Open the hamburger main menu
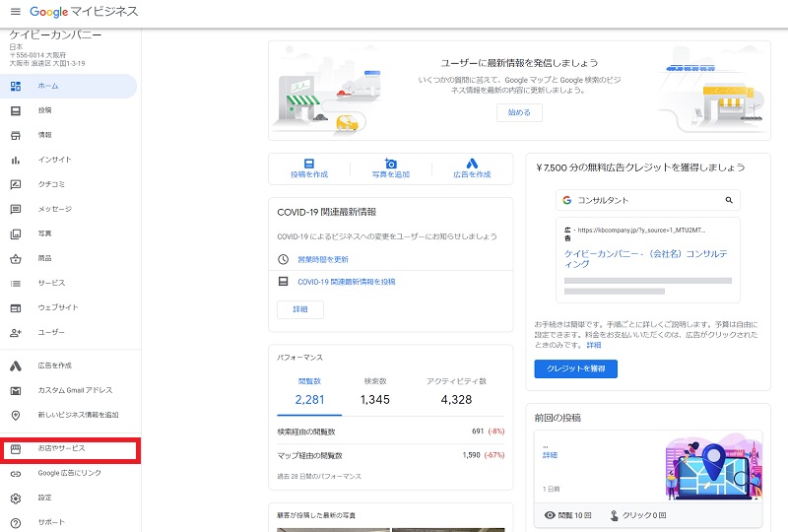This screenshot has width=788, height=532. click(x=16, y=12)
